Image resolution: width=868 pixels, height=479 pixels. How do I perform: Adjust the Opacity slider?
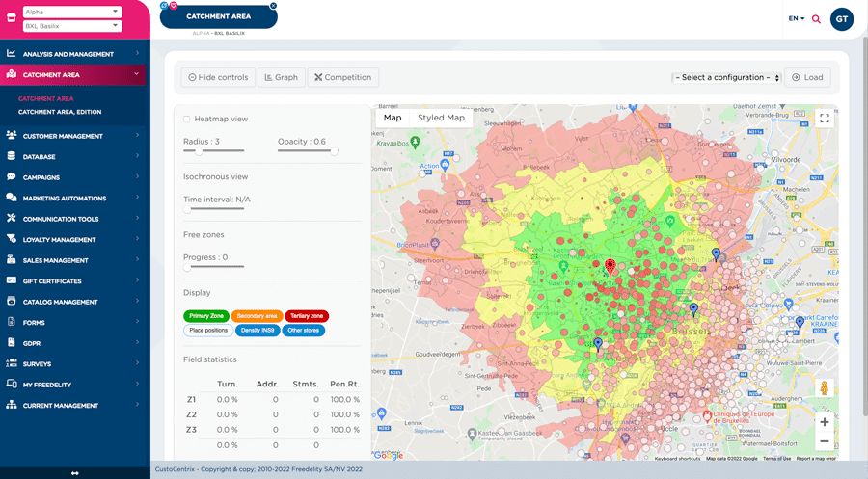click(x=334, y=151)
